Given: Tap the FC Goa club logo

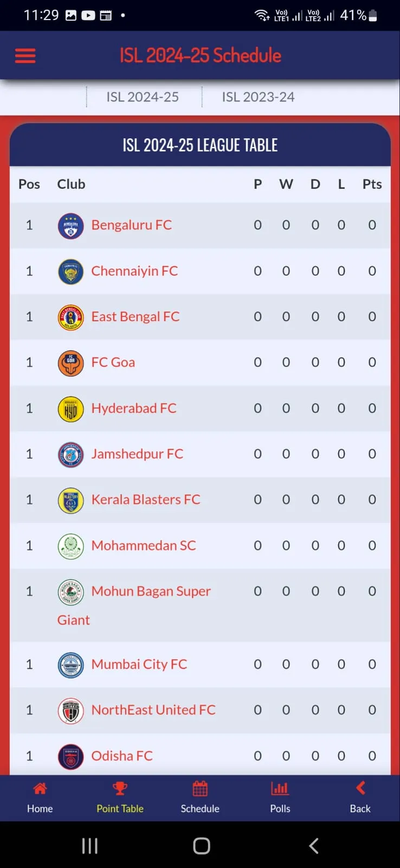Looking at the screenshot, I should tap(70, 363).
